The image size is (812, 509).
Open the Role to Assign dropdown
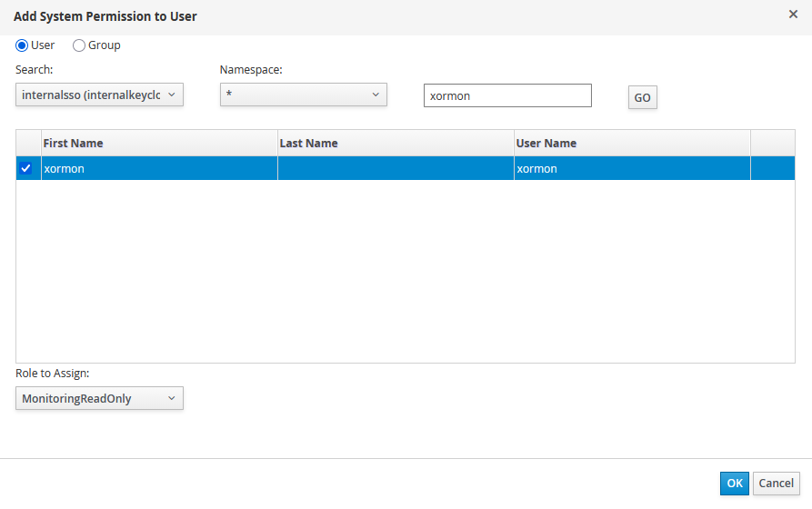pyautogui.click(x=99, y=398)
